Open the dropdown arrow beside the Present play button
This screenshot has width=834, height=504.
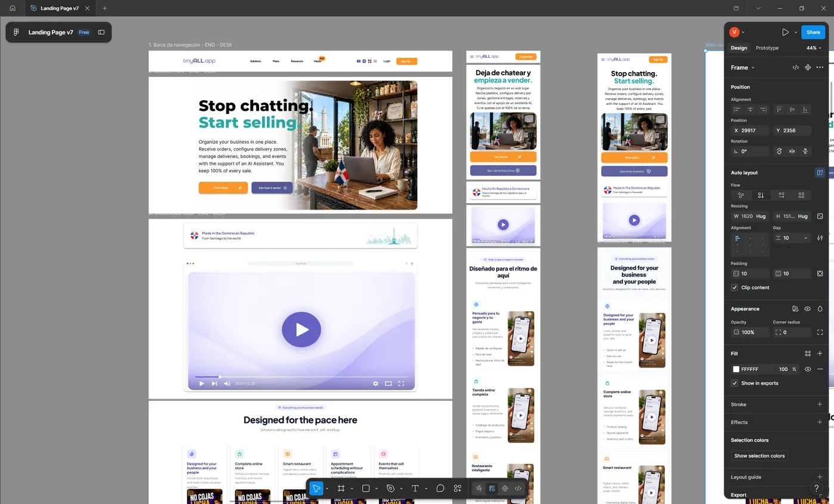pos(796,32)
